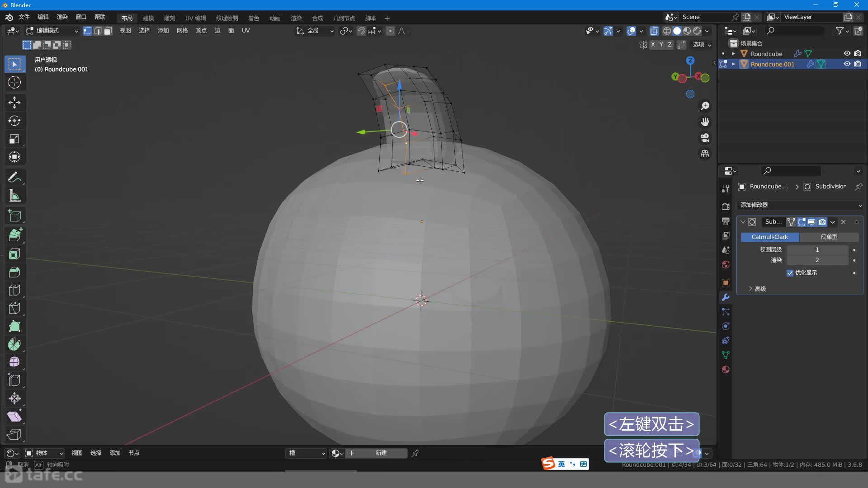This screenshot has height=488, width=868.
Task: Enable face select mode
Action: [x=108, y=31]
